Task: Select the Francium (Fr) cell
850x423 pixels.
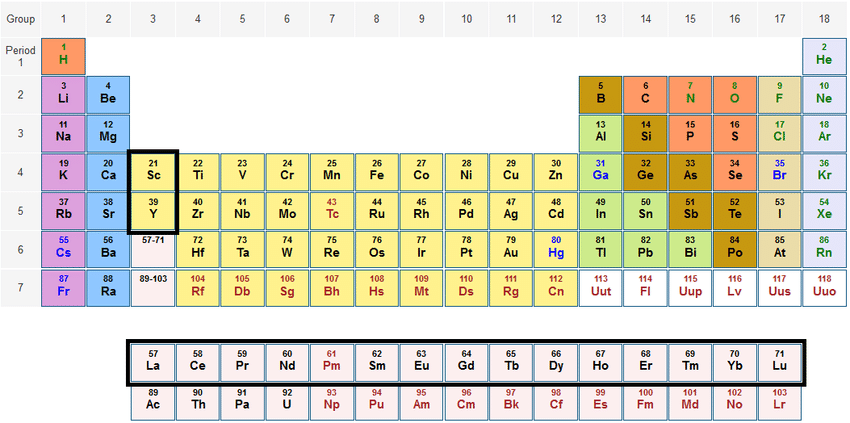Action: coord(63,285)
